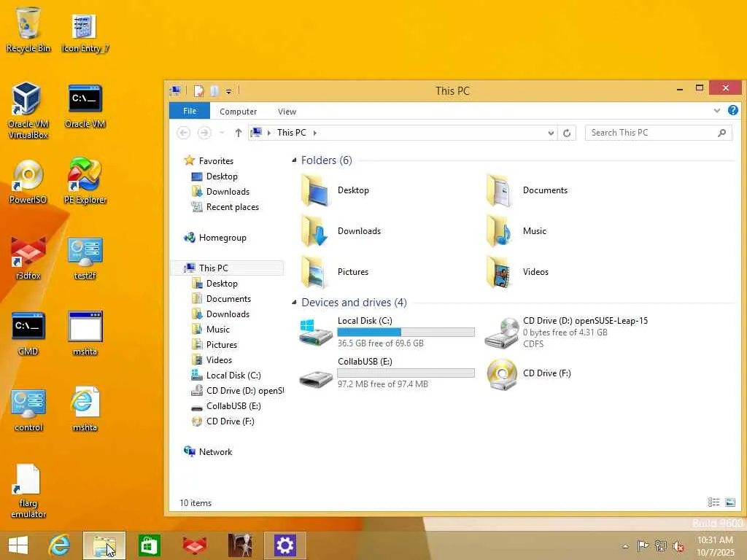This screenshot has width=747, height=560.
Task: Refresh the This PC view
Action: pos(567,133)
